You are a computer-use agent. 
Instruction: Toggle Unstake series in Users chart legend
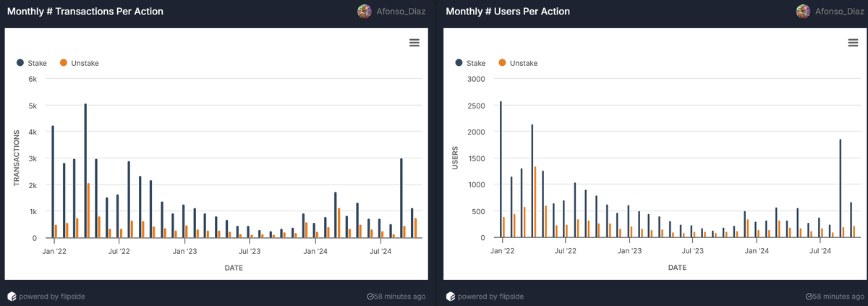tap(518, 63)
